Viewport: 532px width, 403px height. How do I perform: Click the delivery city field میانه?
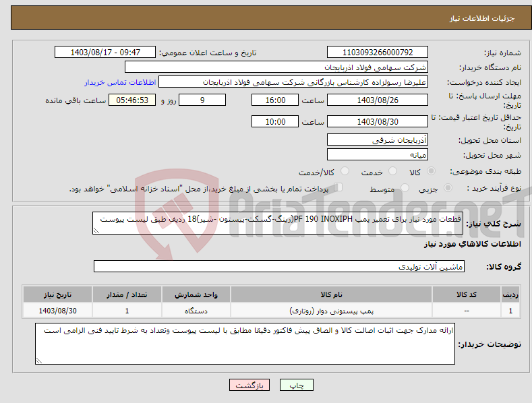point(378,155)
